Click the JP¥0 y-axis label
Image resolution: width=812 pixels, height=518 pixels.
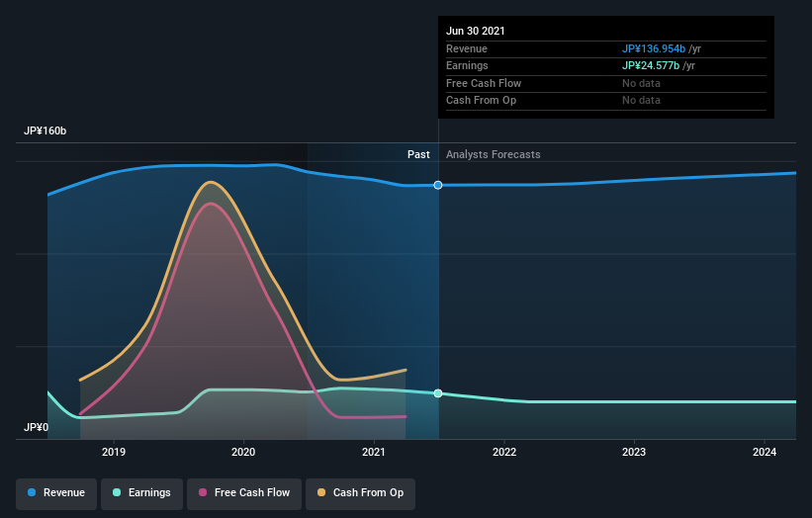[36, 427]
